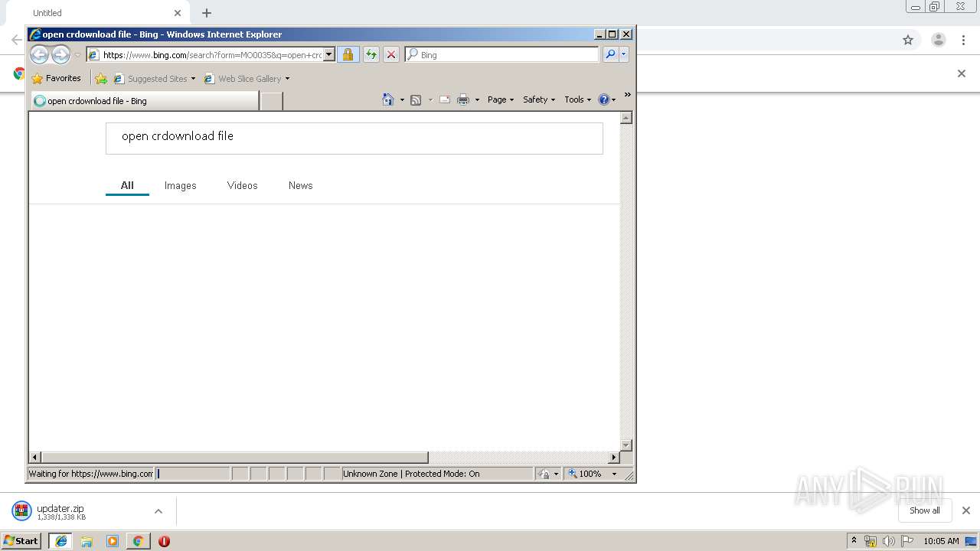
Task: Click vertical scrollbar up arrow
Action: (626, 118)
